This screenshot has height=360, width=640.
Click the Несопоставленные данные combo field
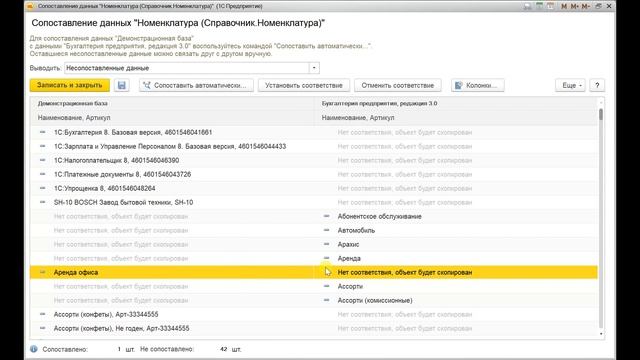click(x=187, y=68)
